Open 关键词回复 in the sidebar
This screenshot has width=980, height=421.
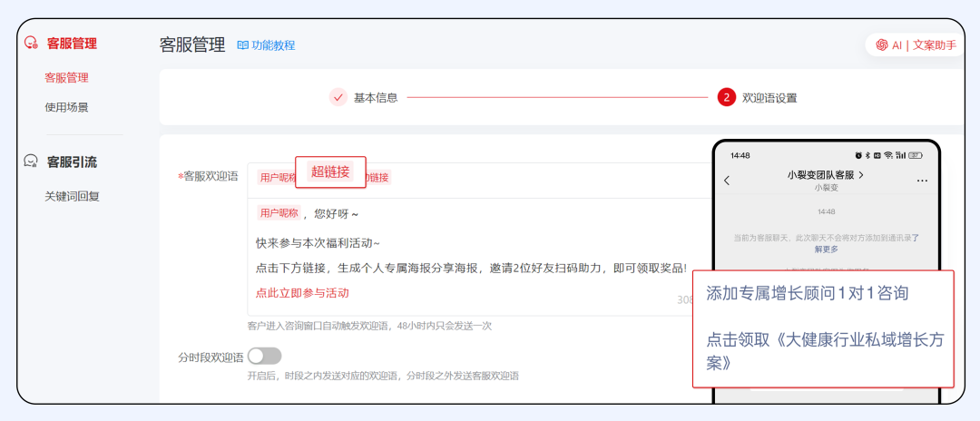[72, 196]
